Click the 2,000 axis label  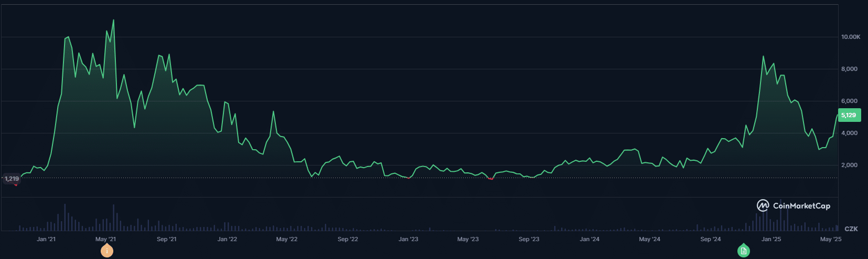coord(849,165)
